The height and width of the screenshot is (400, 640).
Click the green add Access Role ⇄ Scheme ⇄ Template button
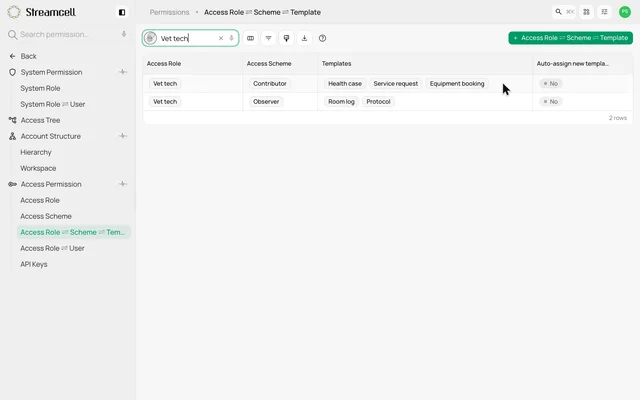[x=570, y=38]
